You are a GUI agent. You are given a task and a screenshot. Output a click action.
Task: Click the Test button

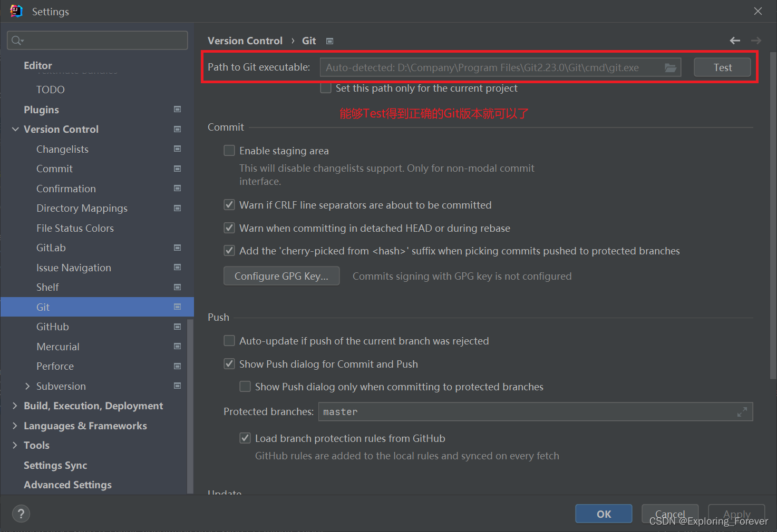tap(722, 67)
